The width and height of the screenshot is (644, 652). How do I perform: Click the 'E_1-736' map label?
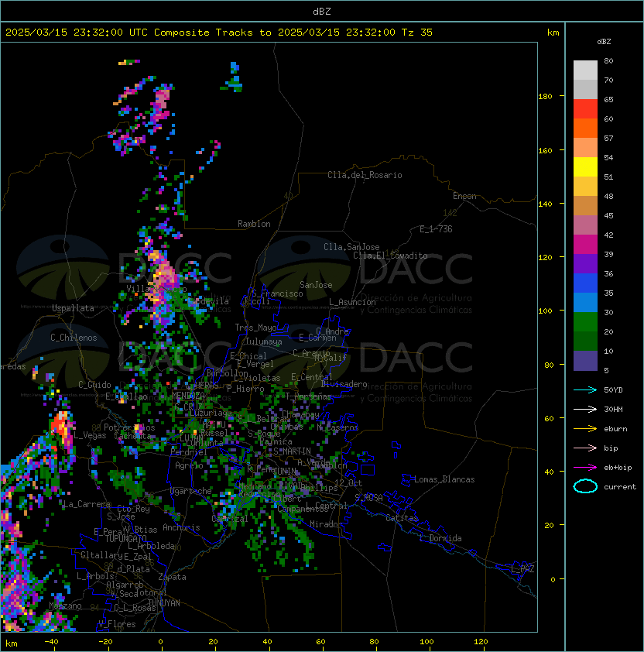pyautogui.click(x=436, y=229)
